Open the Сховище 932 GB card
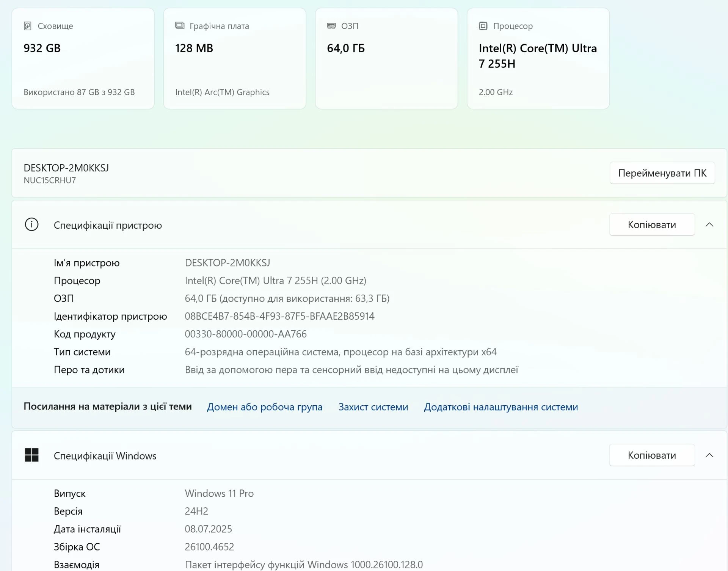This screenshot has width=728, height=571. tap(83, 59)
